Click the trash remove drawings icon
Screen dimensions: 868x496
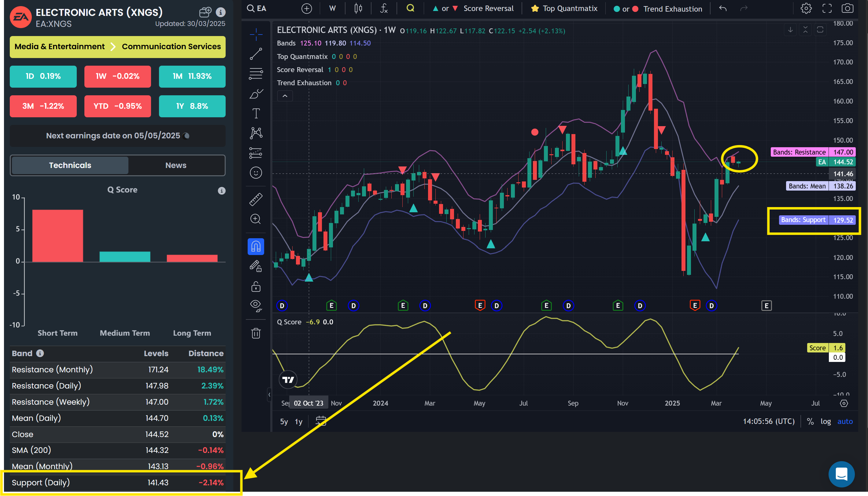(x=256, y=333)
